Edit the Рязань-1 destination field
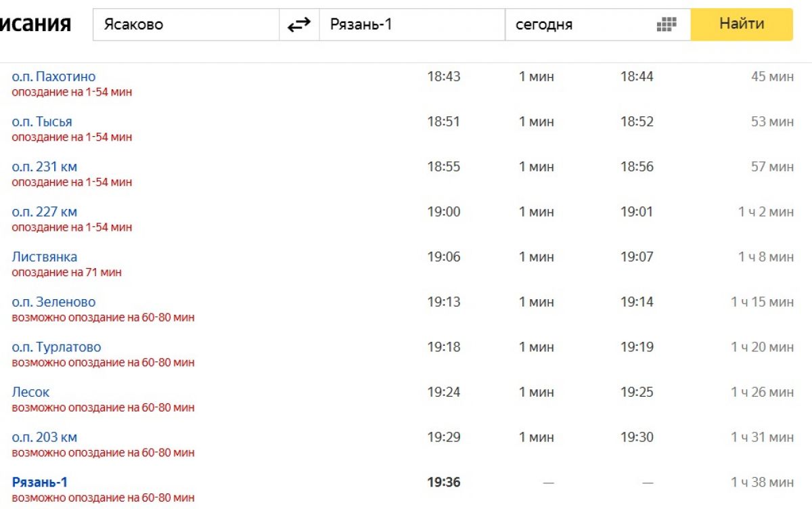 [x=411, y=25]
